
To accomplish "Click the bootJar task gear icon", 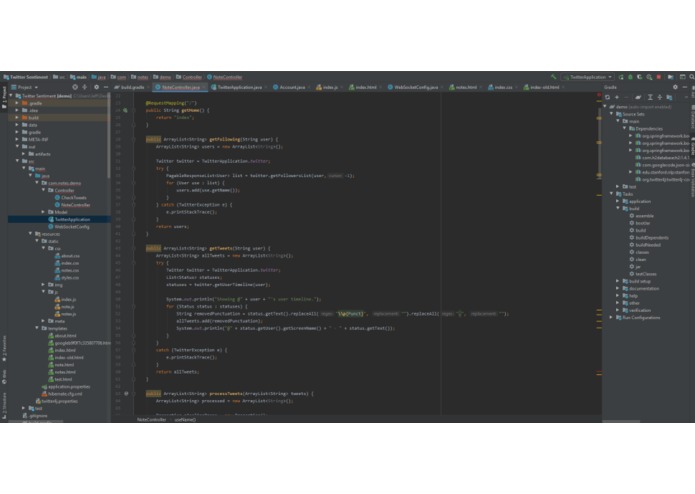I will tap(632, 223).
